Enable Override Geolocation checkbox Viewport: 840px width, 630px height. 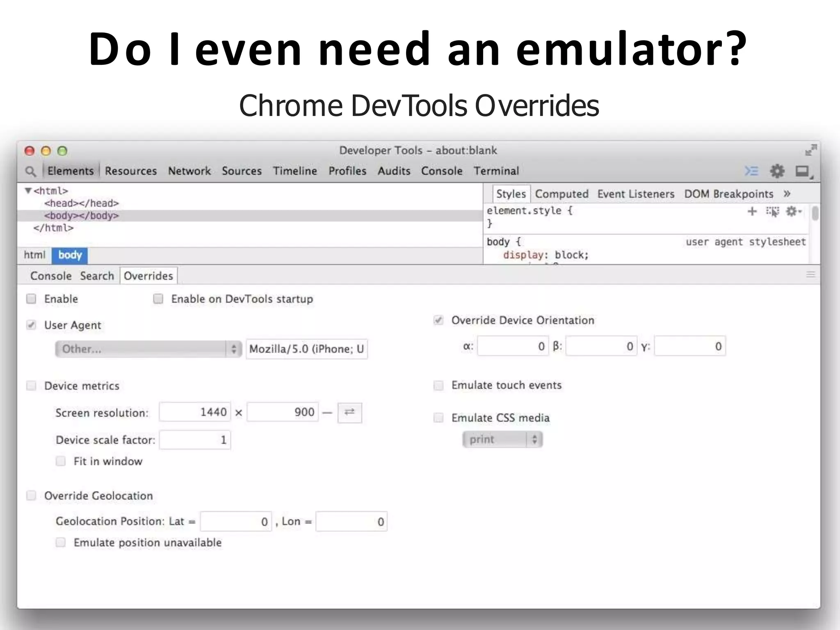tap(31, 495)
